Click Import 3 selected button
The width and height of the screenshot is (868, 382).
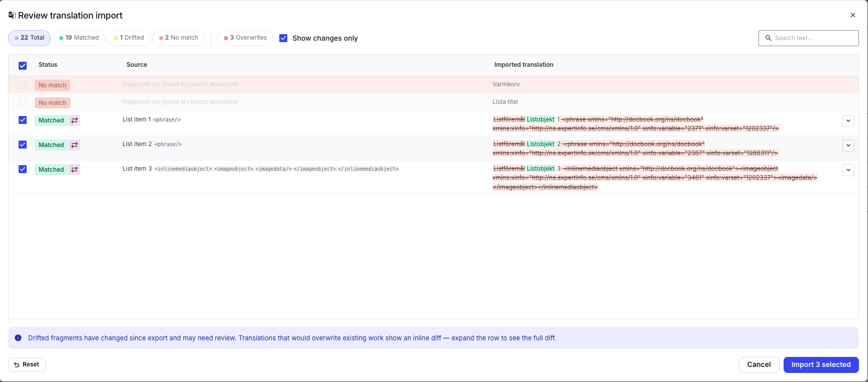click(x=821, y=365)
